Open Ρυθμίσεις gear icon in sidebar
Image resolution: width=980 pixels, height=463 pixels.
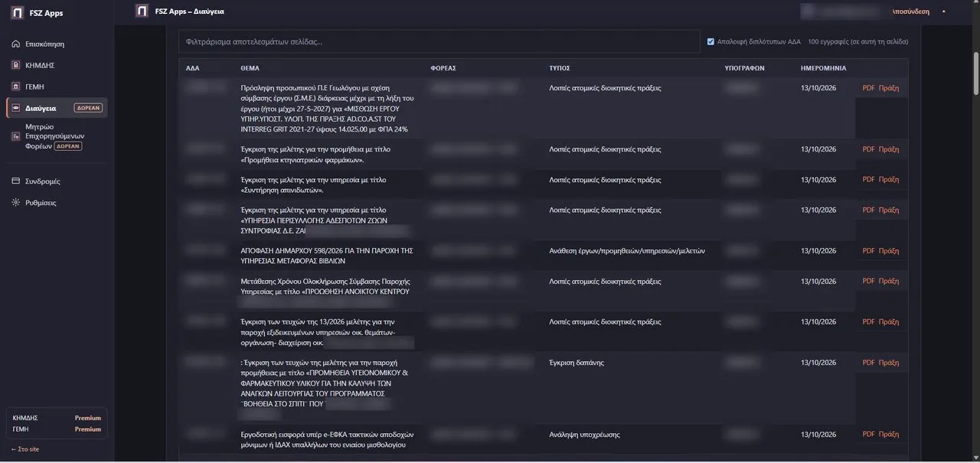16,203
